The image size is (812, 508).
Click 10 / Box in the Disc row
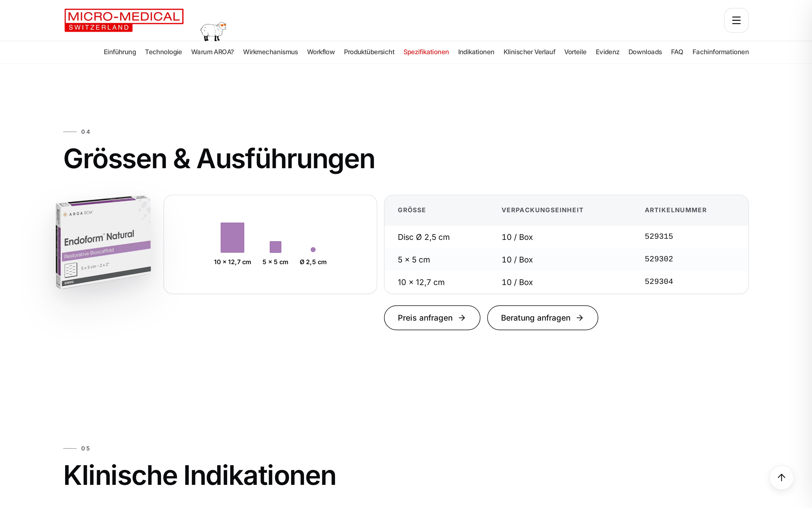(x=517, y=237)
